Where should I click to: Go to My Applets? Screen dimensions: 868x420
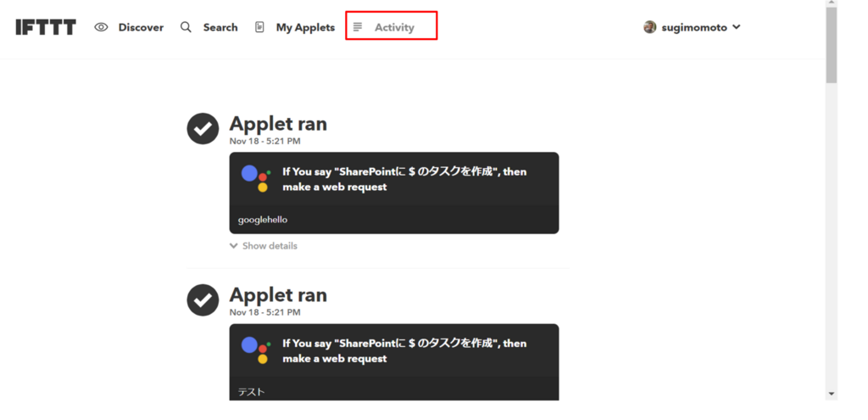305,27
